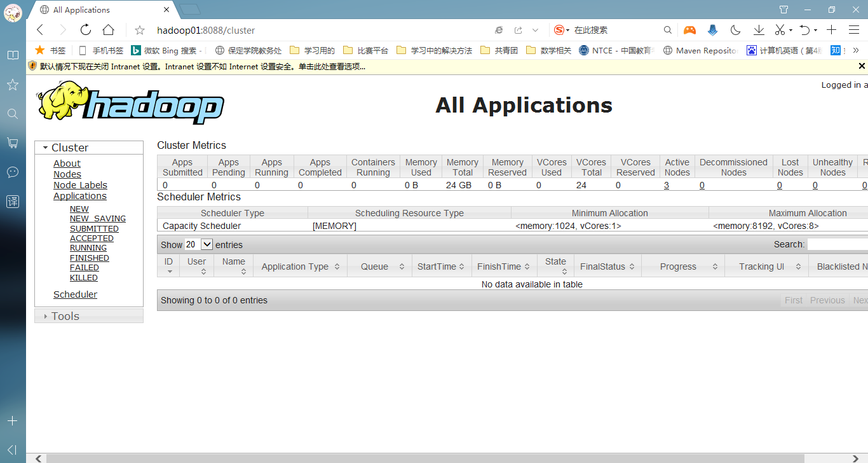The image size is (868, 463).
Task: Enable the browser's night mode moon icon
Action: coord(736,30)
